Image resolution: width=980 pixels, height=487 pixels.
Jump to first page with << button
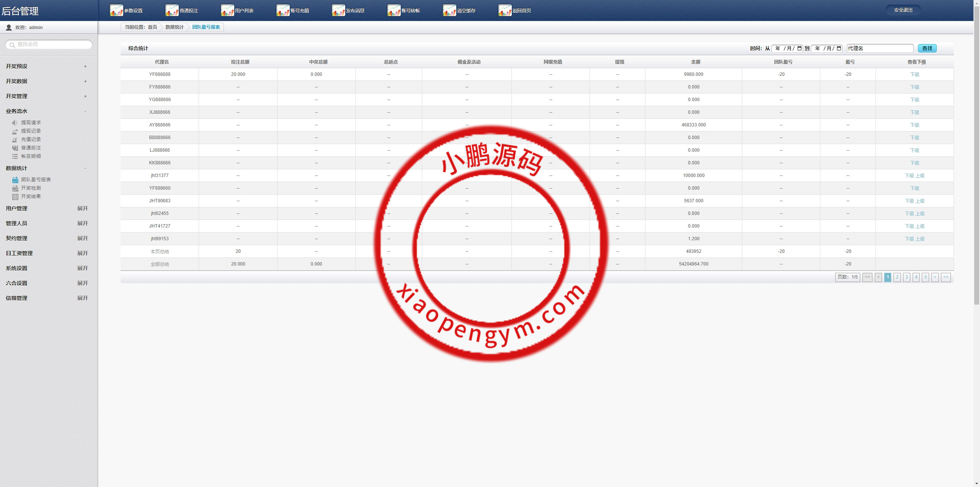[867, 277]
